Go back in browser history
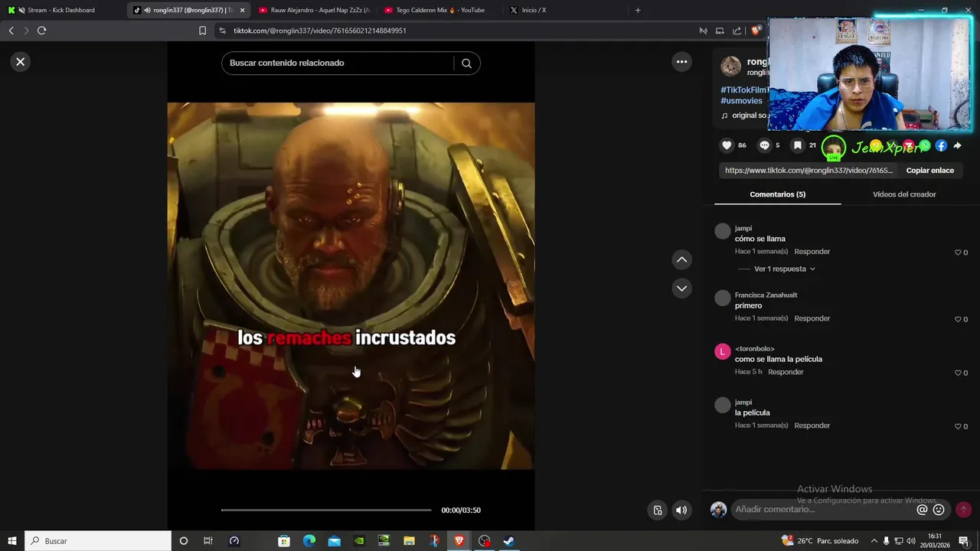The image size is (980, 551). (11, 31)
